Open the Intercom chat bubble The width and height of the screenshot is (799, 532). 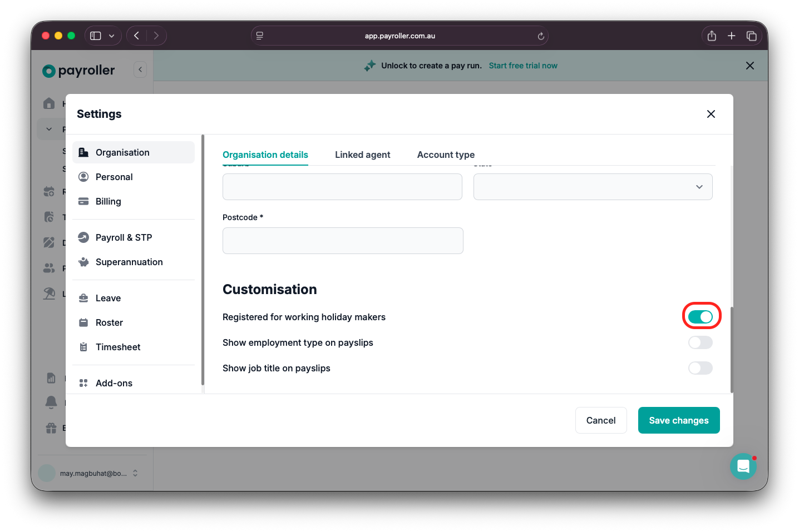coord(743,466)
